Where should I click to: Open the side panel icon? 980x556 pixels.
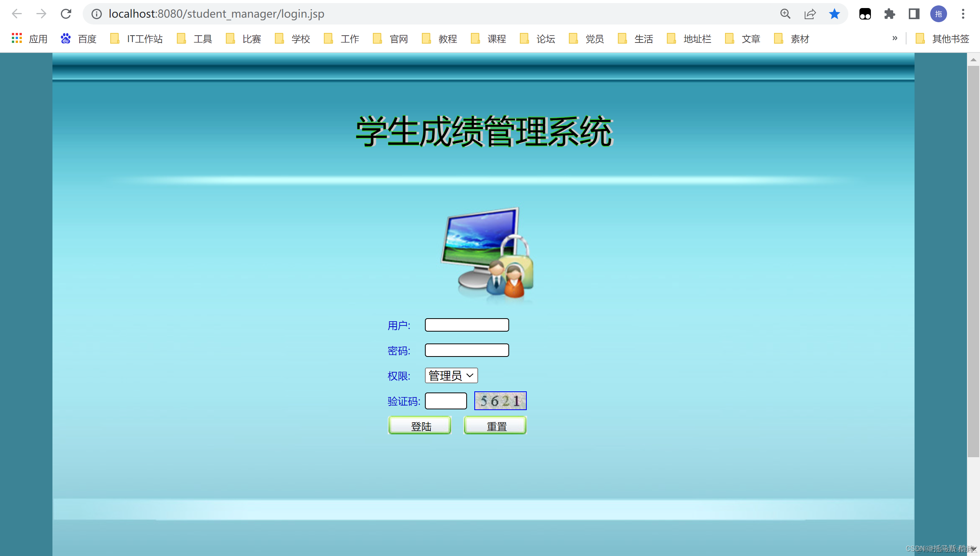click(x=914, y=14)
